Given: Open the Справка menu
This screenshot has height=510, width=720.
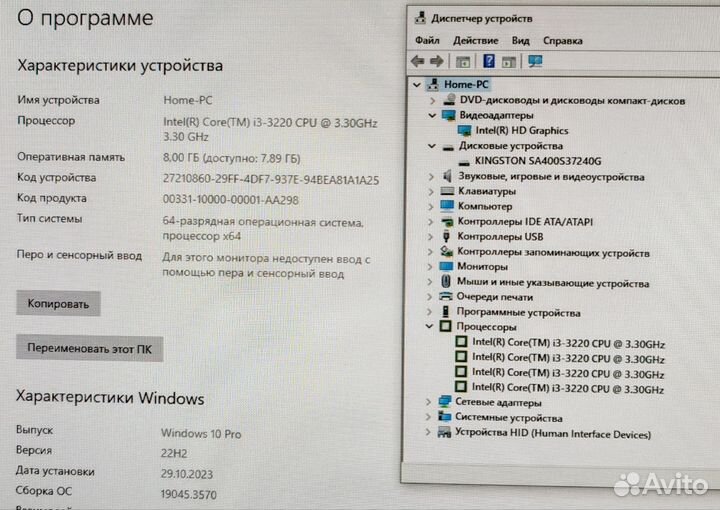Looking at the screenshot, I should pyautogui.click(x=562, y=40).
